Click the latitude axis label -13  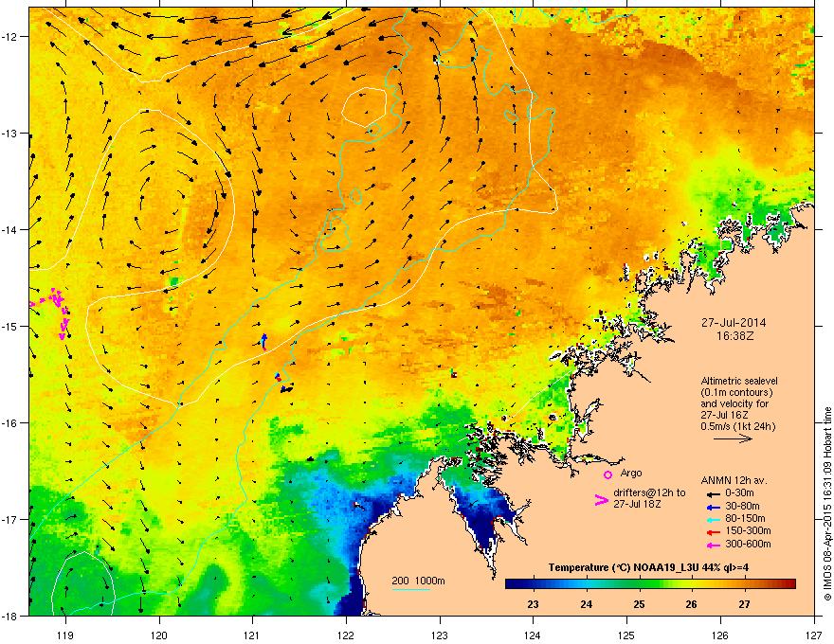(x=10, y=133)
